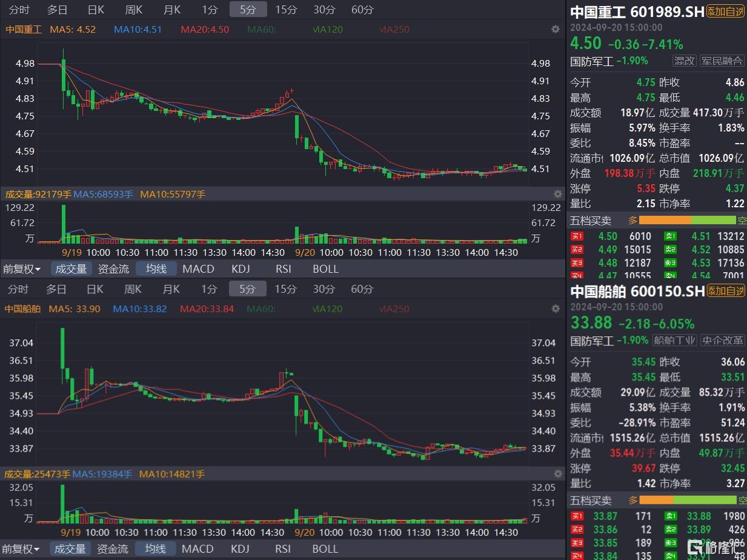Viewport: 747px width, 560px height.
Task: Toggle RSI indicator under 中国重工 chart
Action: 283,269
